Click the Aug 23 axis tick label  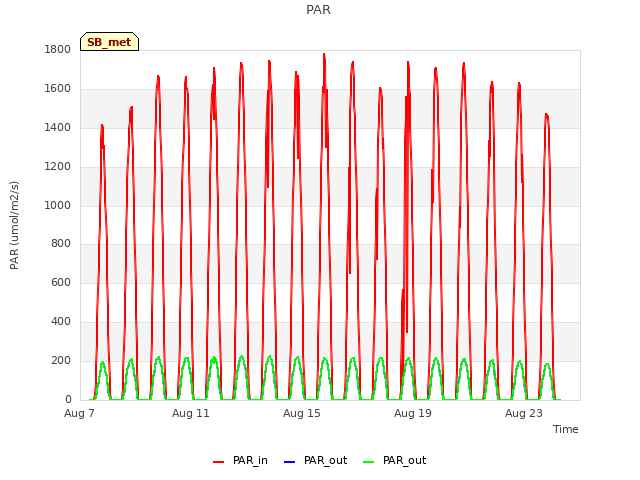point(524,413)
